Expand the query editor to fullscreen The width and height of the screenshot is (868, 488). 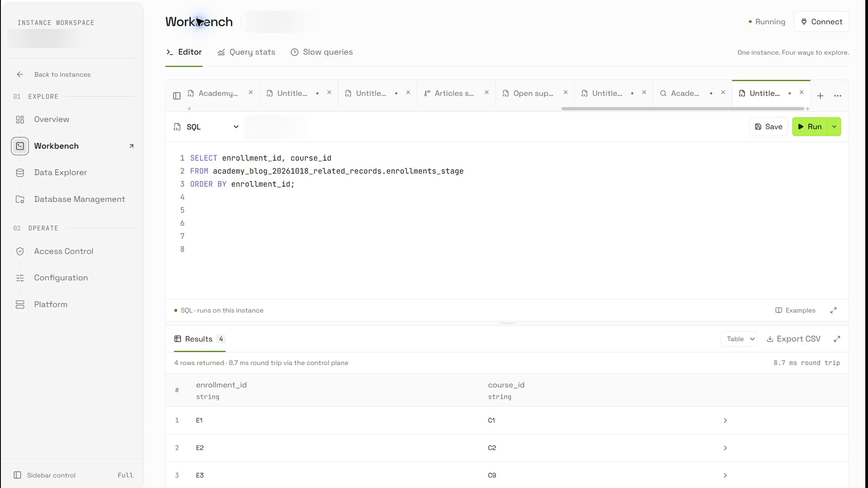click(833, 310)
